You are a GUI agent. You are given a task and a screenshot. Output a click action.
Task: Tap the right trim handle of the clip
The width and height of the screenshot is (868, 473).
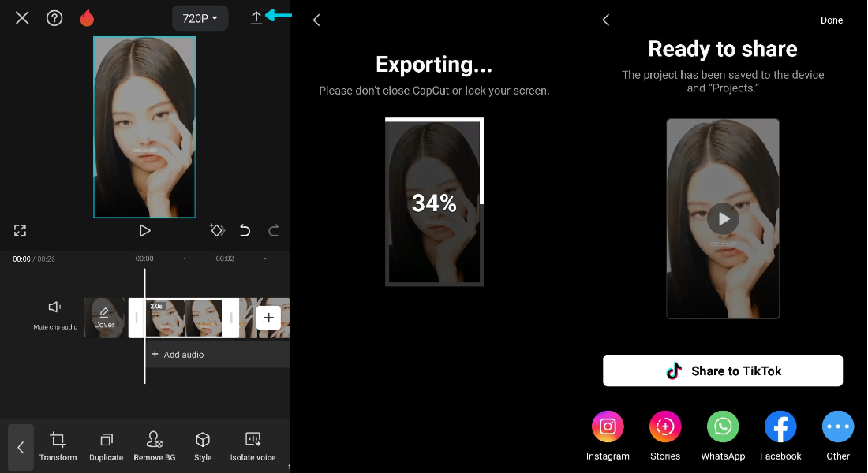point(231,318)
